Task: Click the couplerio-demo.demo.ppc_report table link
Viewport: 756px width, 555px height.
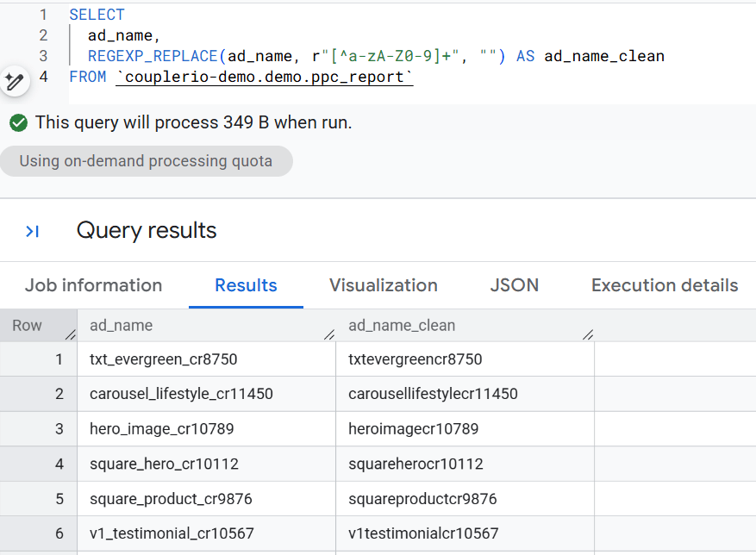Action: pos(265,78)
